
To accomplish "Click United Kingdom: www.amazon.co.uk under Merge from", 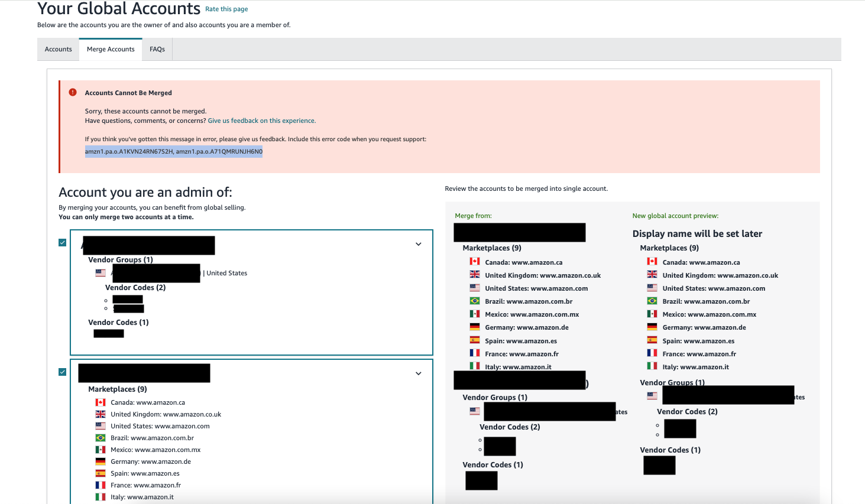I will pyautogui.click(x=543, y=275).
